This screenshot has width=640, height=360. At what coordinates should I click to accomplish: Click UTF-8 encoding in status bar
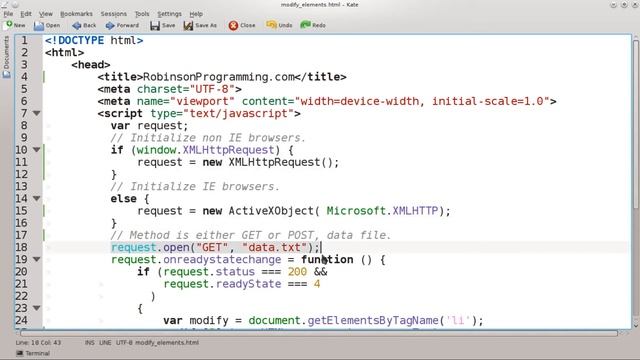point(124,343)
